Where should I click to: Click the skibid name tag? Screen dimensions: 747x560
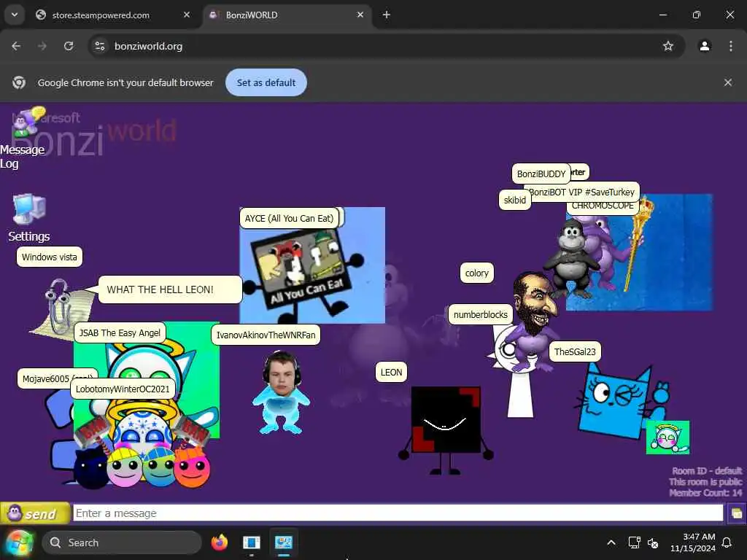coord(514,200)
